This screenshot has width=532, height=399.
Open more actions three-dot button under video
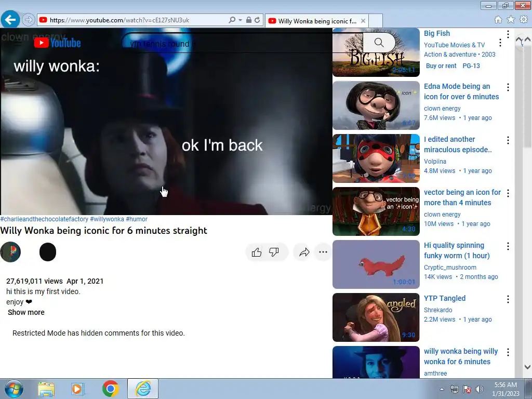click(x=323, y=252)
